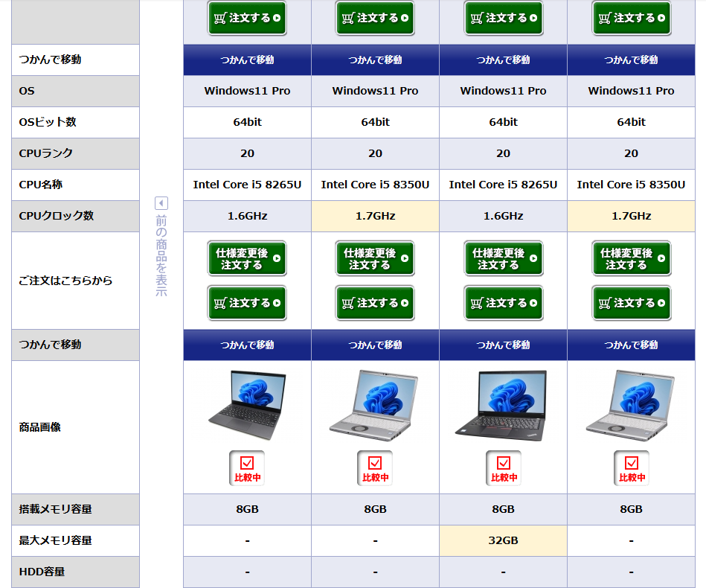706x588 pixels.
Task: Click 仕様変更後注文する for the first laptop
Action: (x=247, y=259)
